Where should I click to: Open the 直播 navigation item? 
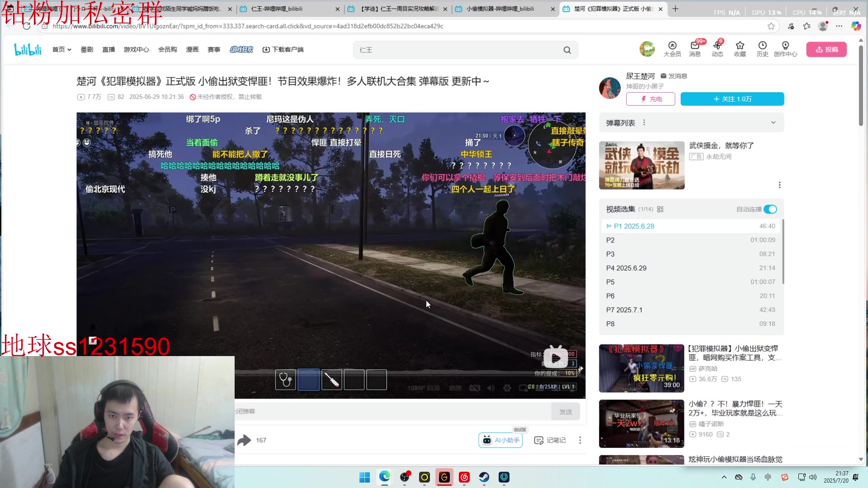point(108,49)
